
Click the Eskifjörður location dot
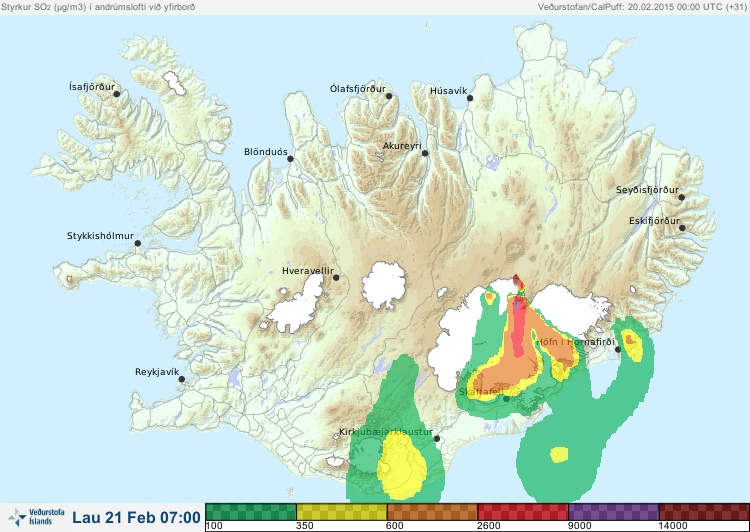coord(682,228)
